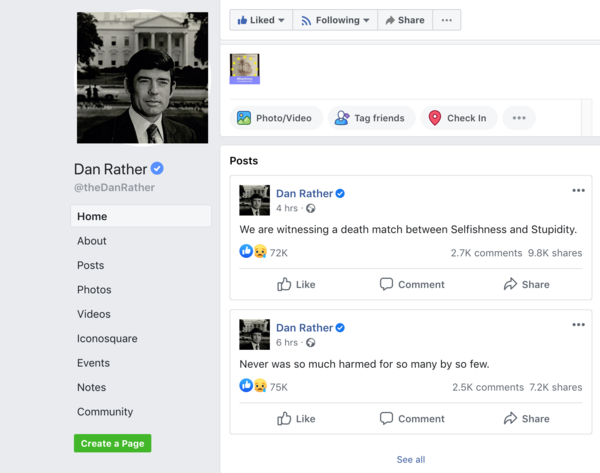The image size is (600, 473).
Task: Open the Iconosquare section
Action: tap(107, 339)
